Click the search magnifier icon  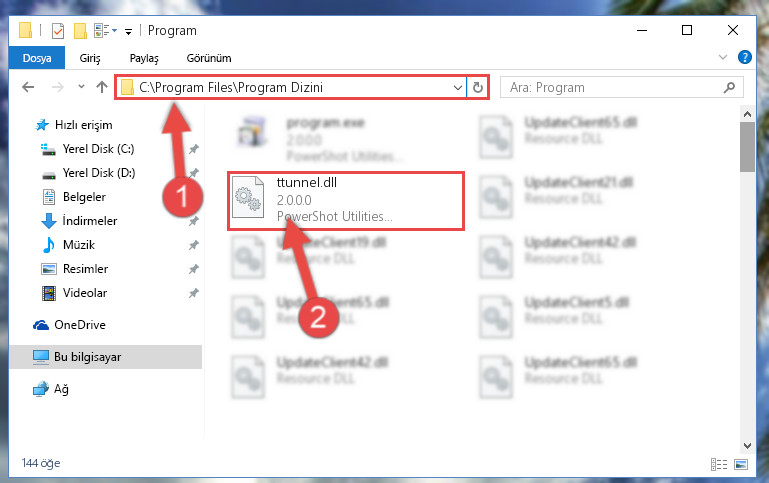point(729,87)
